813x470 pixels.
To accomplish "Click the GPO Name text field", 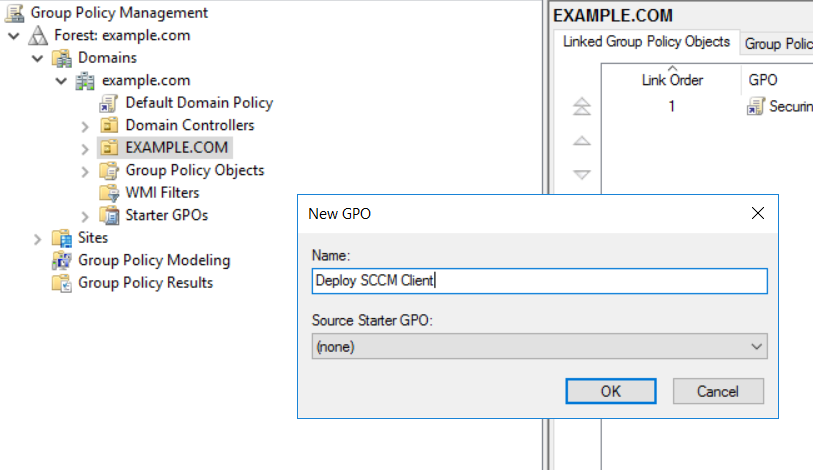I will [x=539, y=281].
